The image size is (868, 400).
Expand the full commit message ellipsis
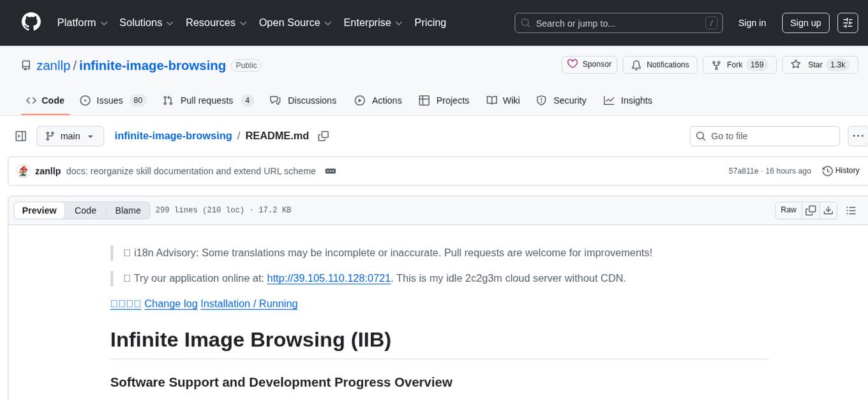(x=330, y=171)
